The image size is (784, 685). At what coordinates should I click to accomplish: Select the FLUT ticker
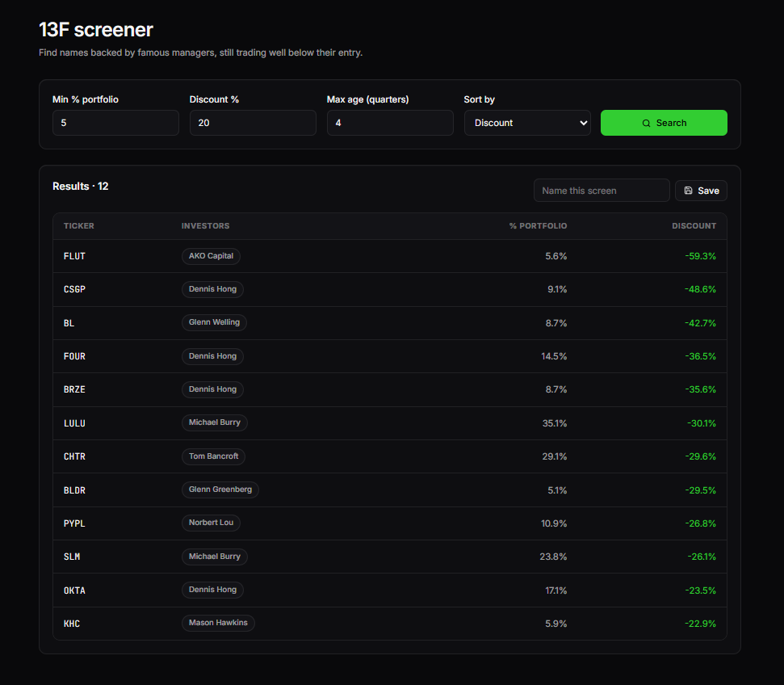click(74, 256)
